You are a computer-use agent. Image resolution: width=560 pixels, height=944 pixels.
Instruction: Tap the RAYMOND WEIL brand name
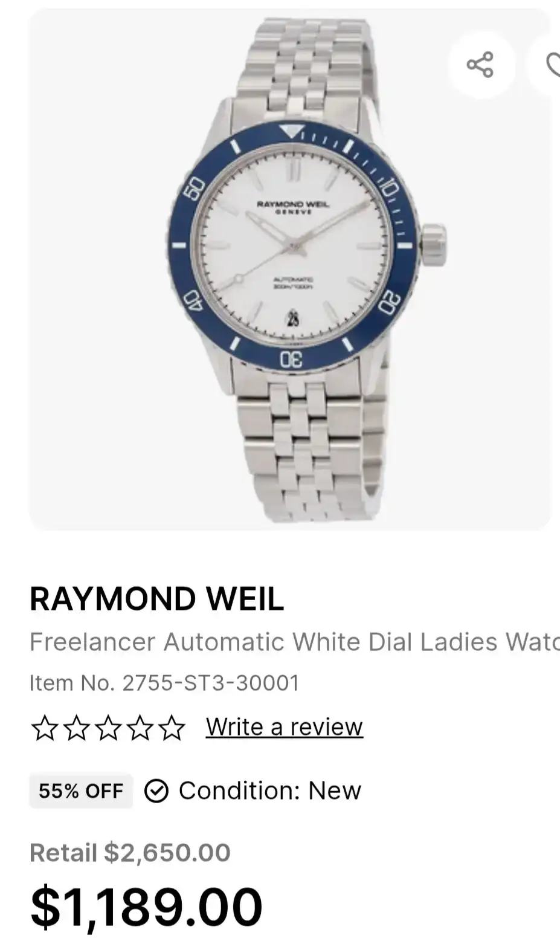click(x=156, y=600)
